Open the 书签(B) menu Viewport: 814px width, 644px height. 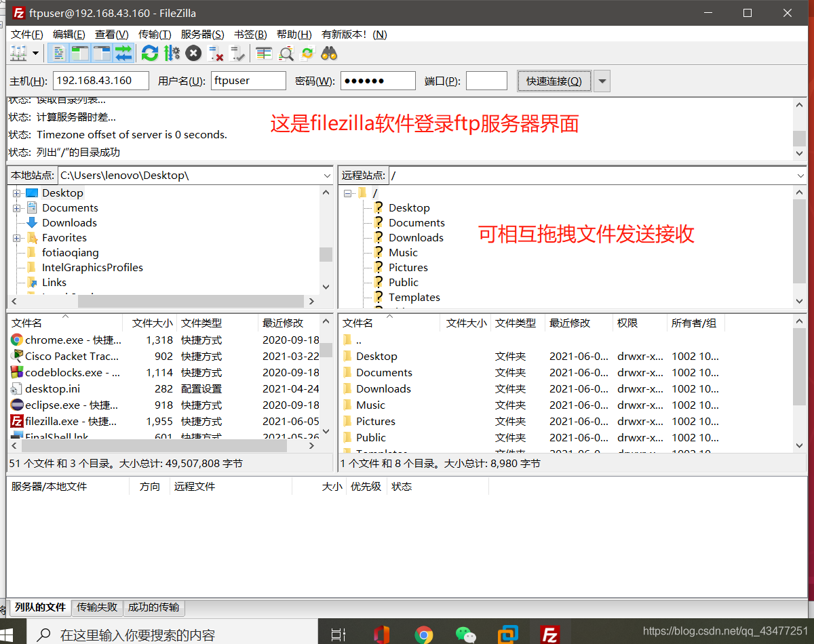[x=250, y=34]
